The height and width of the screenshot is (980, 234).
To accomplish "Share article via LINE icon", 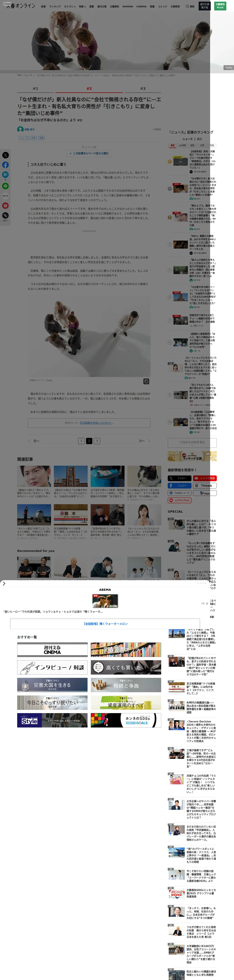I will pyautogui.click(x=5, y=186).
